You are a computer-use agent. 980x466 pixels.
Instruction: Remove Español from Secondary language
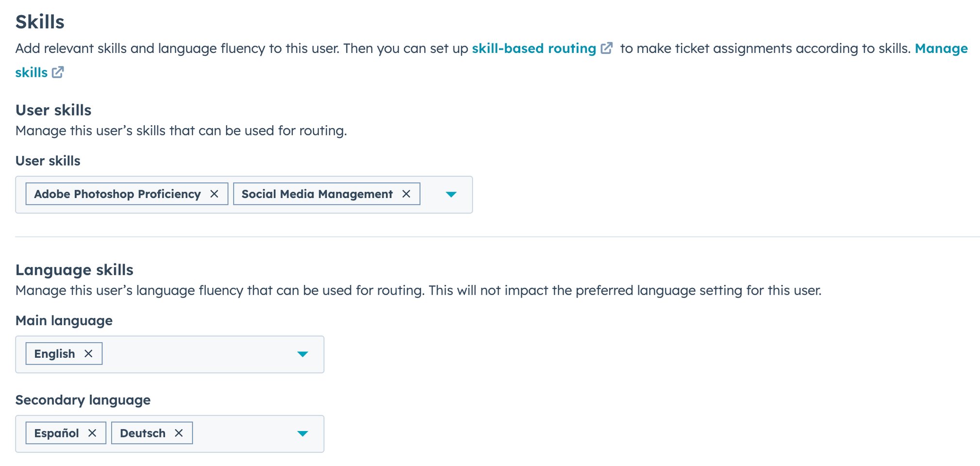click(x=92, y=433)
